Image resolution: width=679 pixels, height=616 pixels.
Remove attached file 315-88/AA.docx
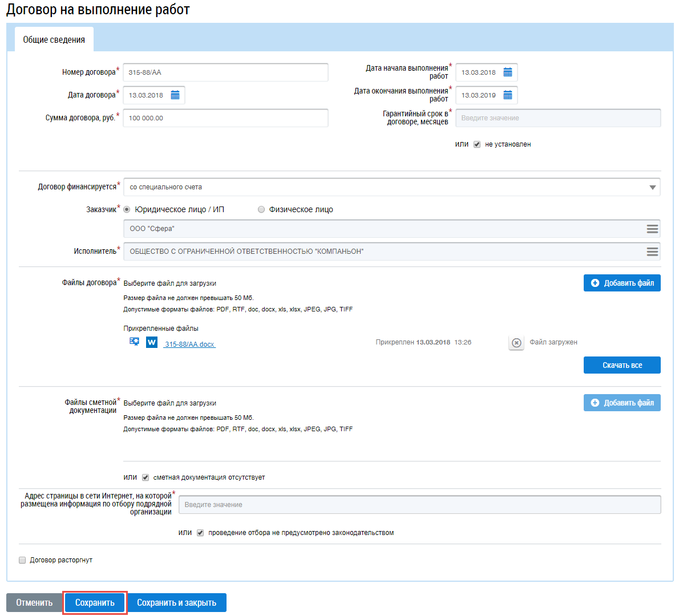(516, 343)
